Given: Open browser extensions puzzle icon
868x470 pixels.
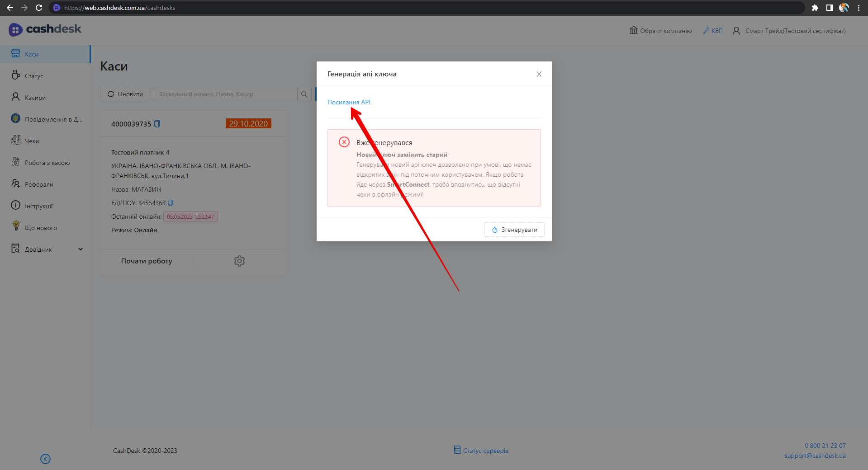Looking at the screenshot, I should 815,8.
